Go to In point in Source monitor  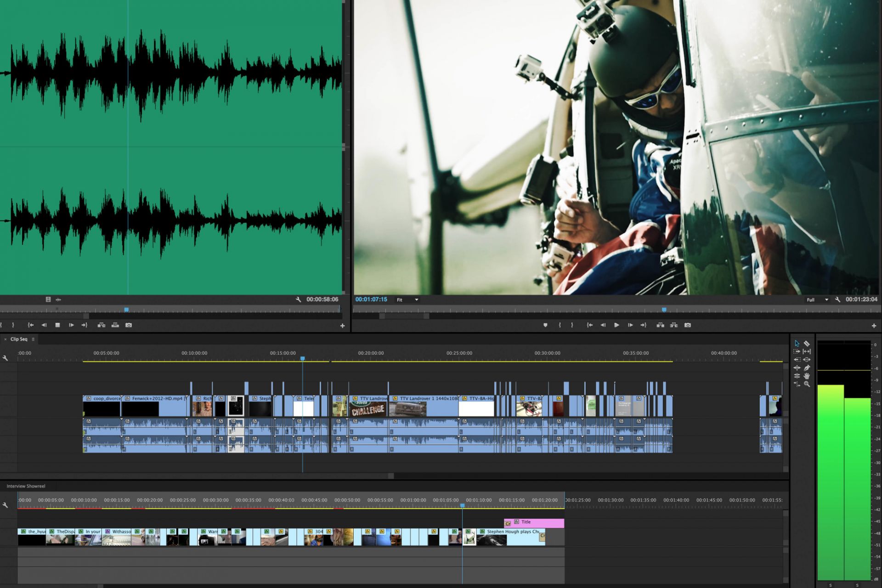(x=31, y=325)
